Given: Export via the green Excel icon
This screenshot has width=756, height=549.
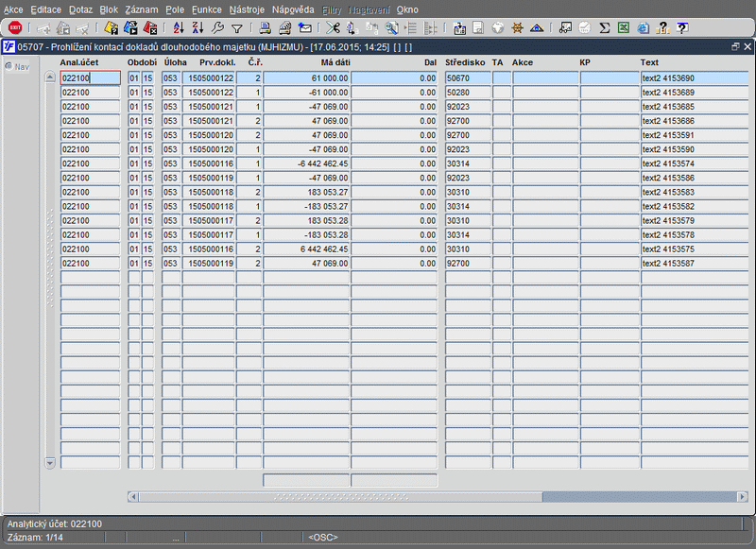Looking at the screenshot, I should pos(624,28).
